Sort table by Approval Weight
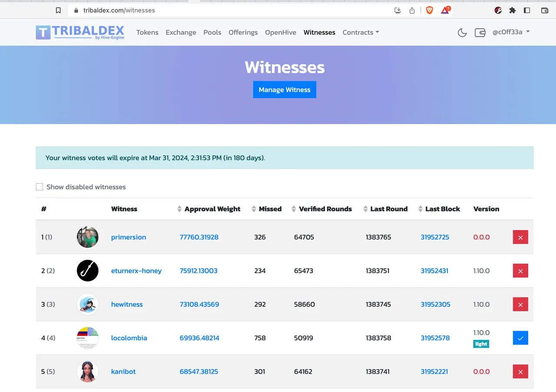Image resolution: width=556 pixels, height=392 pixels. click(209, 209)
